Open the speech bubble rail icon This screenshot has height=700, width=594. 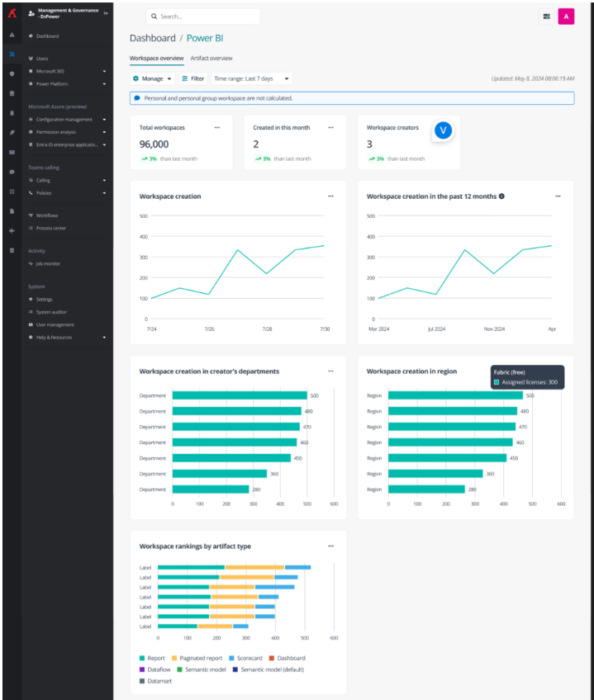[x=12, y=172]
